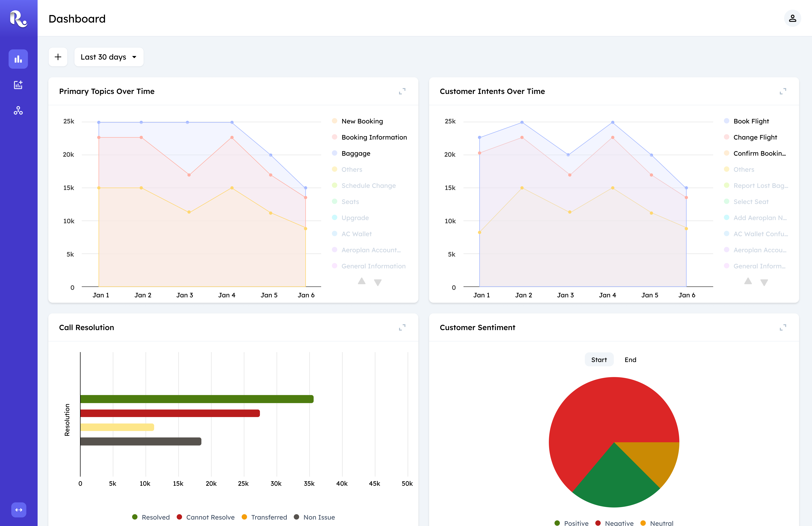Page down the Primary Topics legend

click(x=378, y=282)
